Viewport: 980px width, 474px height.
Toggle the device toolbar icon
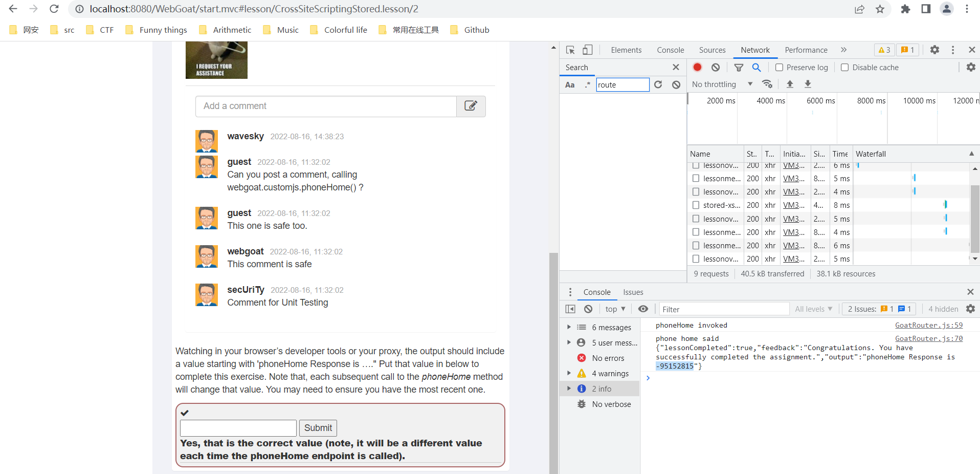point(587,50)
